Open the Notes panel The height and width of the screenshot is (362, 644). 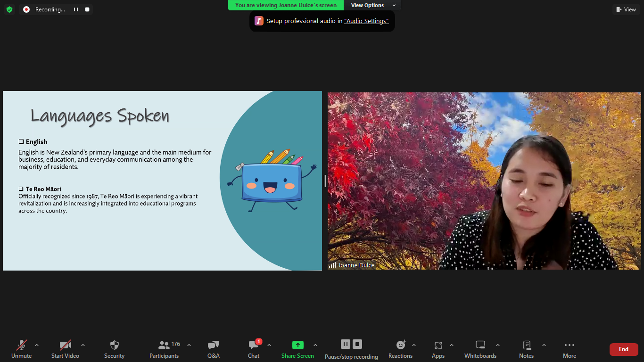tap(527, 345)
